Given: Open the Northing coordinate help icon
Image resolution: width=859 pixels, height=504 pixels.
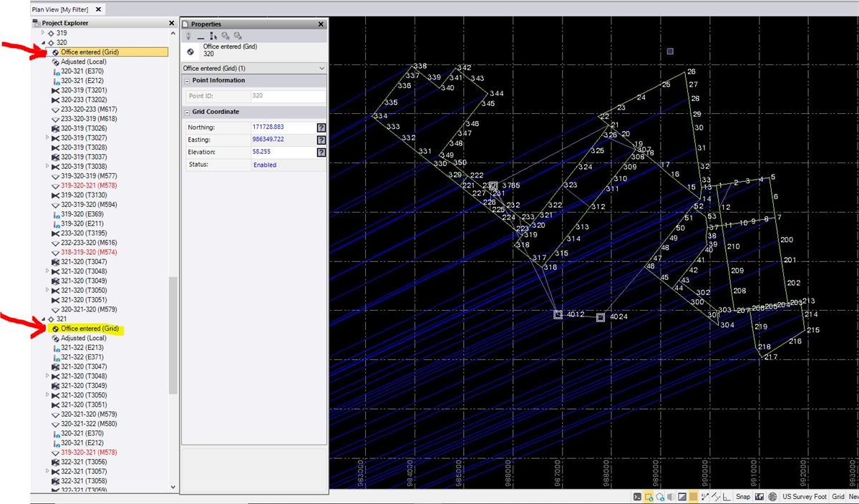Looking at the screenshot, I should pyautogui.click(x=321, y=127).
